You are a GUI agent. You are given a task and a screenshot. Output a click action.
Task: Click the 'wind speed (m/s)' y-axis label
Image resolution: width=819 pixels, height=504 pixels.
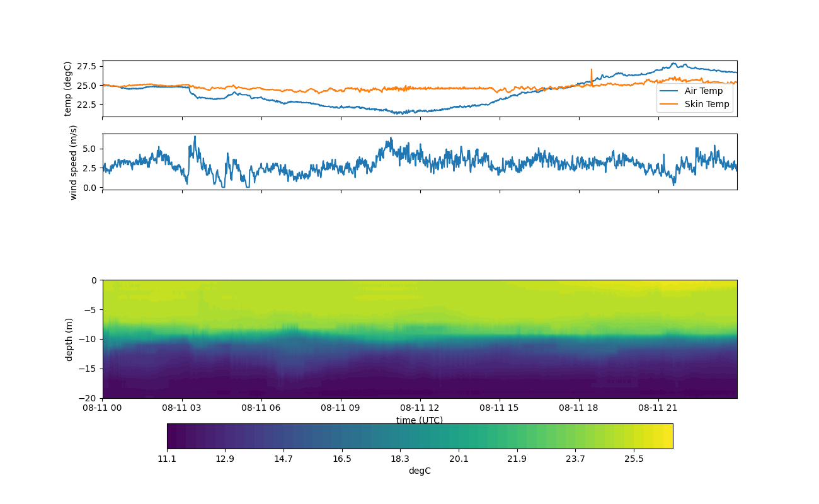point(73,162)
